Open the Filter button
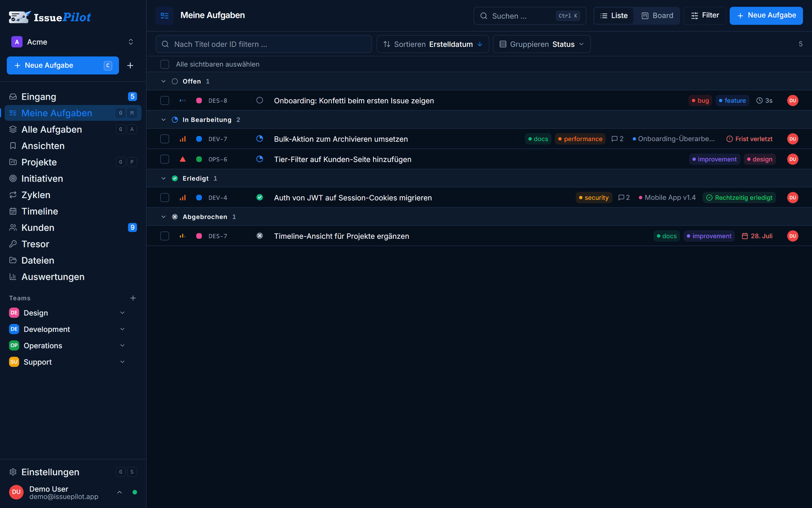Screen dimensions: 812x508 pos(705,16)
